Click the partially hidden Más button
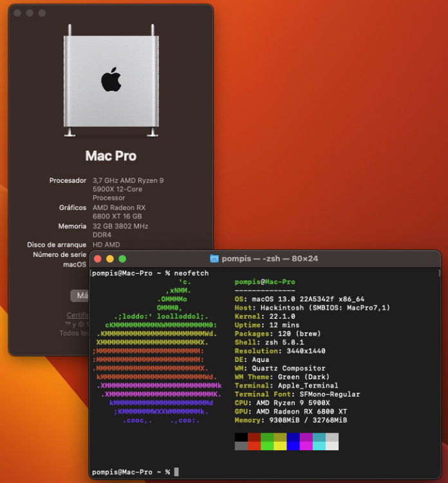 pyautogui.click(x=80, y=296)
